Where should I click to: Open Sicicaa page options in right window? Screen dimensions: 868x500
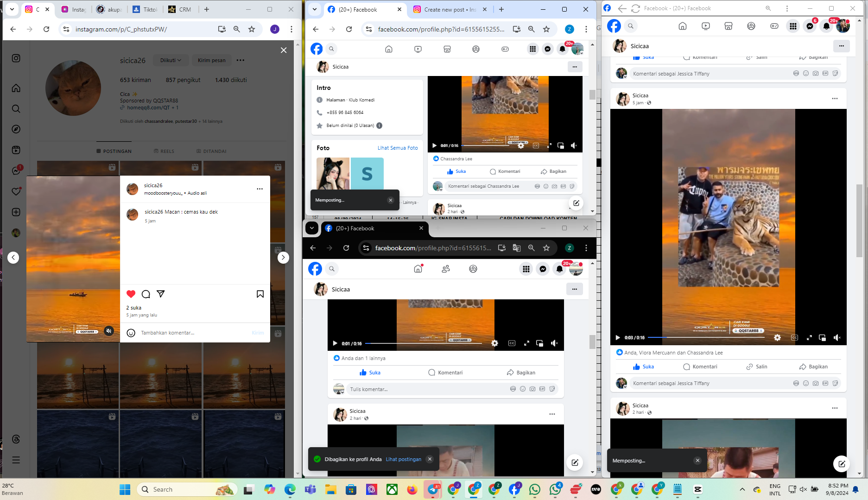tap(842, 46)
